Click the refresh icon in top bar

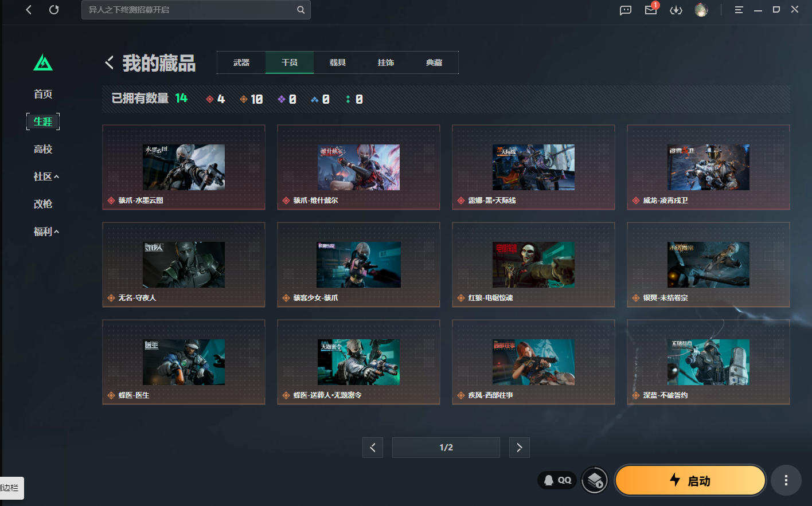(54, 10)
